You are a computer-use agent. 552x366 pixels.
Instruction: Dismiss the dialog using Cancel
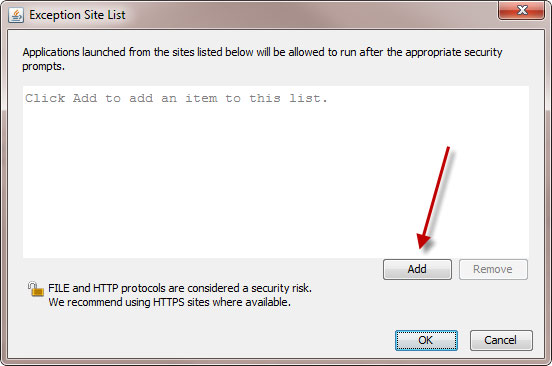click(501, 340)
